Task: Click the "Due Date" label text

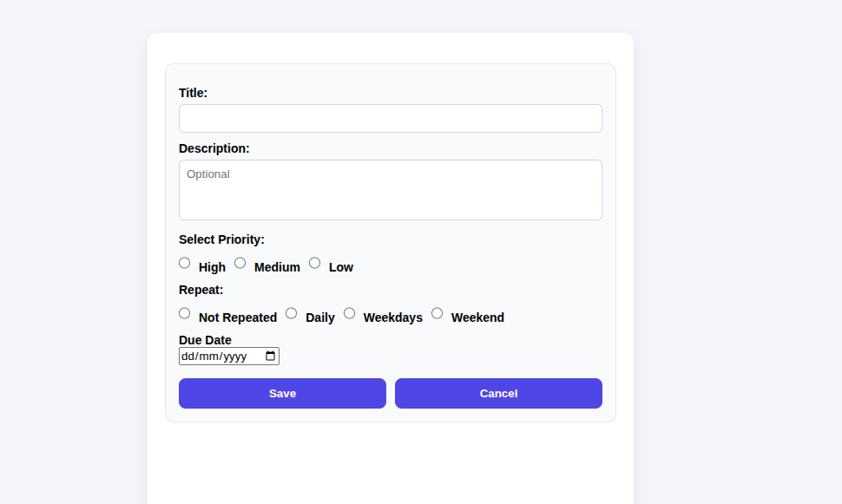Action: pyautogui.click(x=205, y=340)
